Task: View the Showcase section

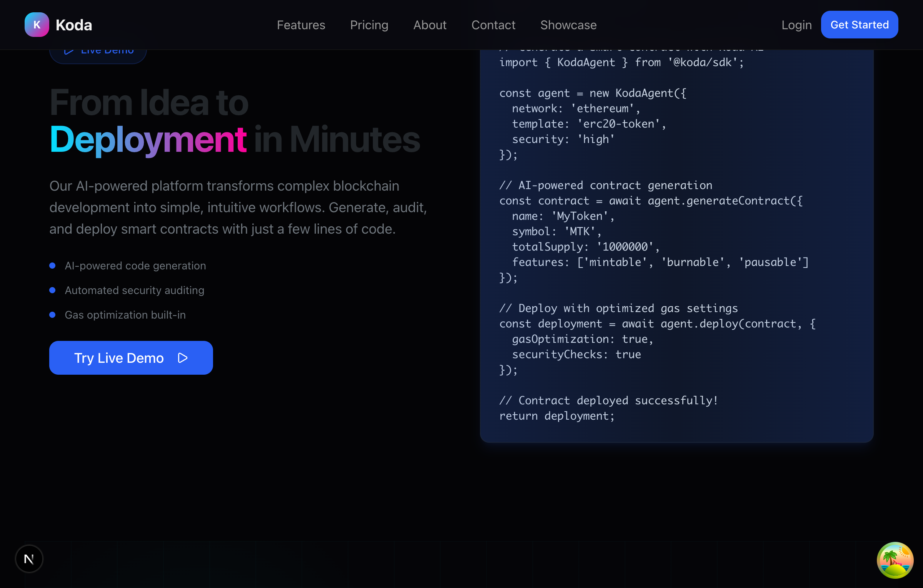Action: pyautogui.click(x=568, y=25)
